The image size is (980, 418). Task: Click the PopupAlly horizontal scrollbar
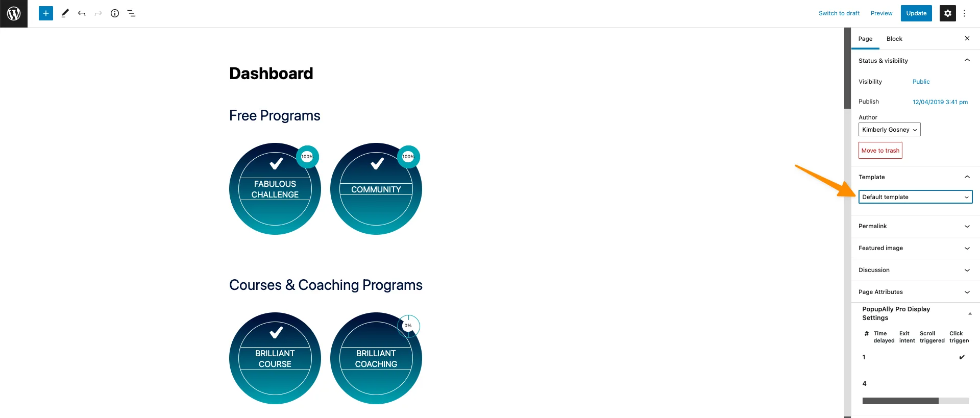900,401
